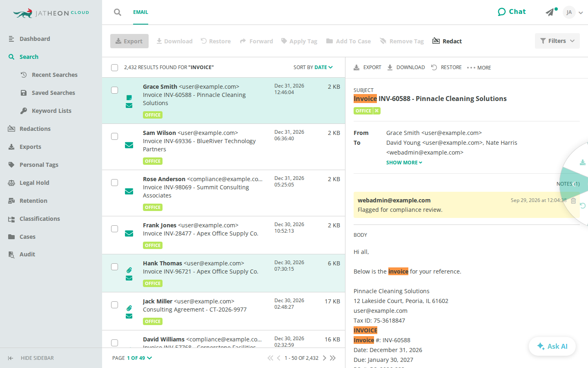Delete the compliance review note with trash icon
The height and width of the screenshot is (368, 588).
click(573, 200)
